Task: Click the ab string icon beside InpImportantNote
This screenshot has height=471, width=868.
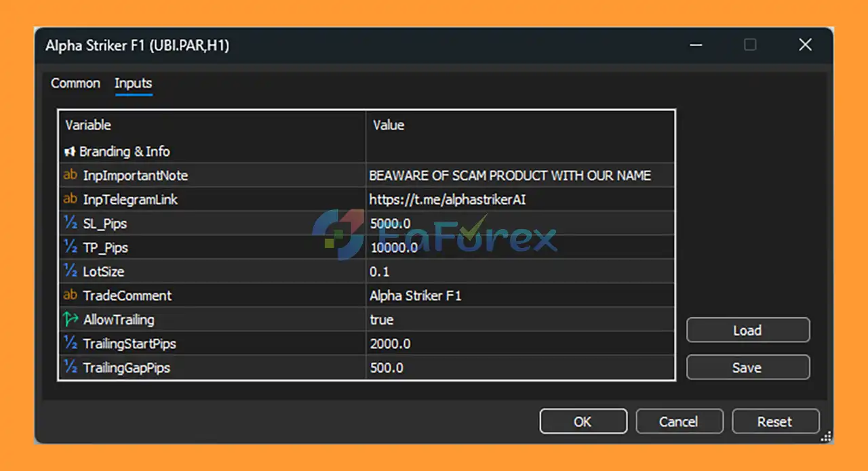Action: 70,175
